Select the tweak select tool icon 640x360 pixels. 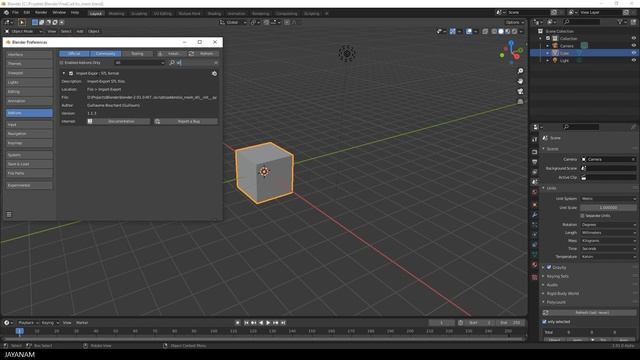pos(22,22)
